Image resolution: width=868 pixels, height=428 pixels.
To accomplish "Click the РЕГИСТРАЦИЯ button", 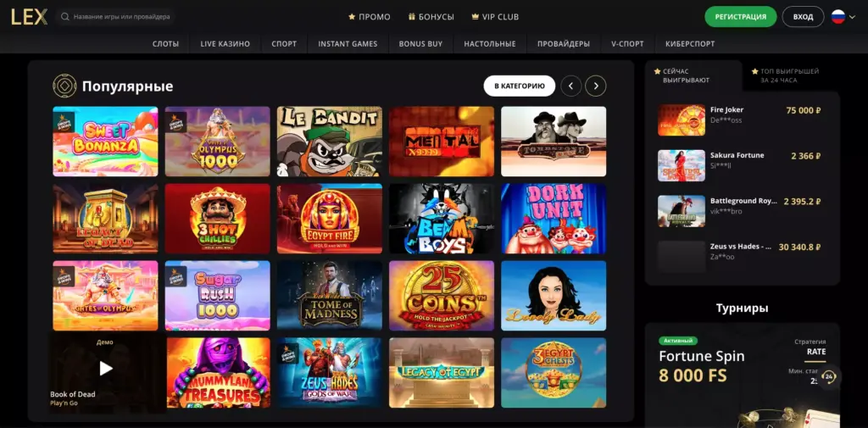I will pyautogui.click(x=741, y=17).
